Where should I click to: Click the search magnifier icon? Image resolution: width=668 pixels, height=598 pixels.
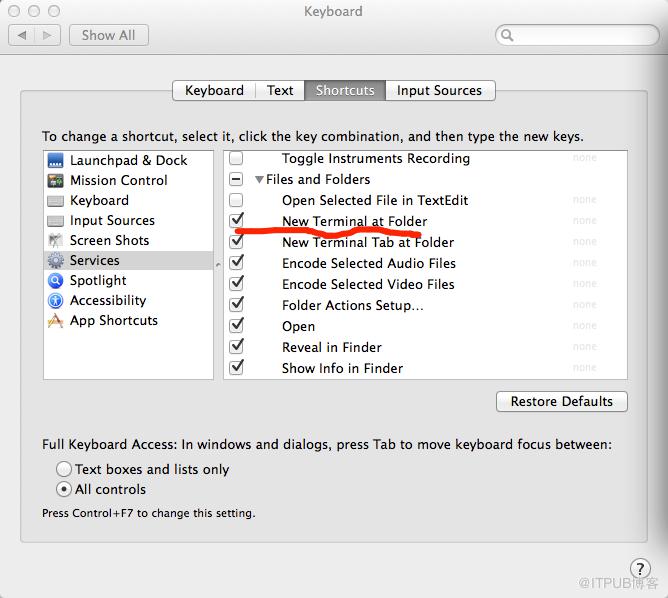[x=507, y=35]
